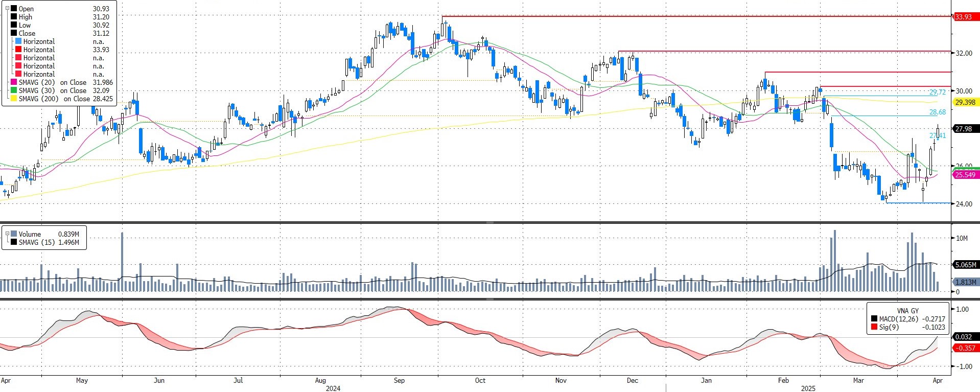Select the Volume legend label
Viewport: 980px width, 392px height.
point(30,234)
